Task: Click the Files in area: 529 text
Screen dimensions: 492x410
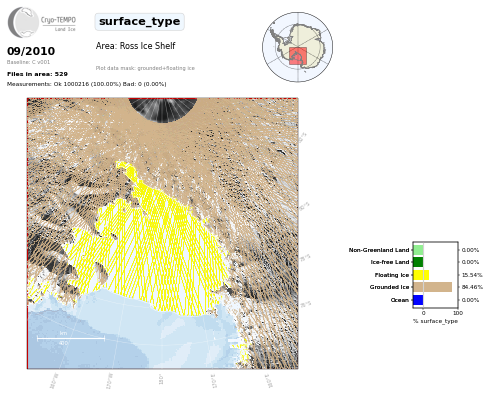Action: pos(37,74)
